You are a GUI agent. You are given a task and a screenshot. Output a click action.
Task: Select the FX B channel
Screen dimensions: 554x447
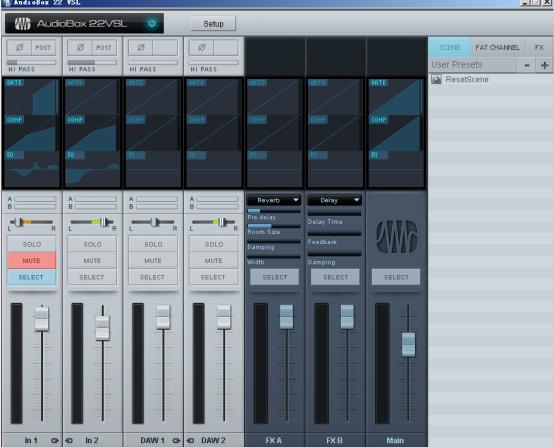click(335, 277)
